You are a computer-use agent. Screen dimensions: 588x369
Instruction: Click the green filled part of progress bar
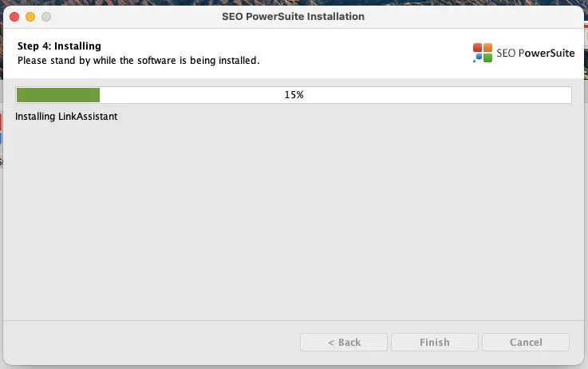[x=57, y=95]
